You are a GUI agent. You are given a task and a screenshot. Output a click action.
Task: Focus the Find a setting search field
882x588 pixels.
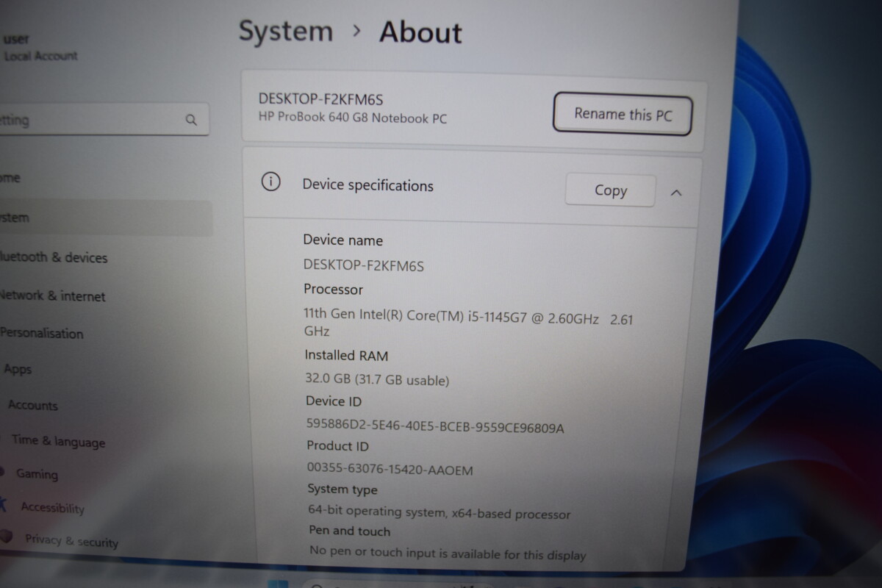pos(103,120)
